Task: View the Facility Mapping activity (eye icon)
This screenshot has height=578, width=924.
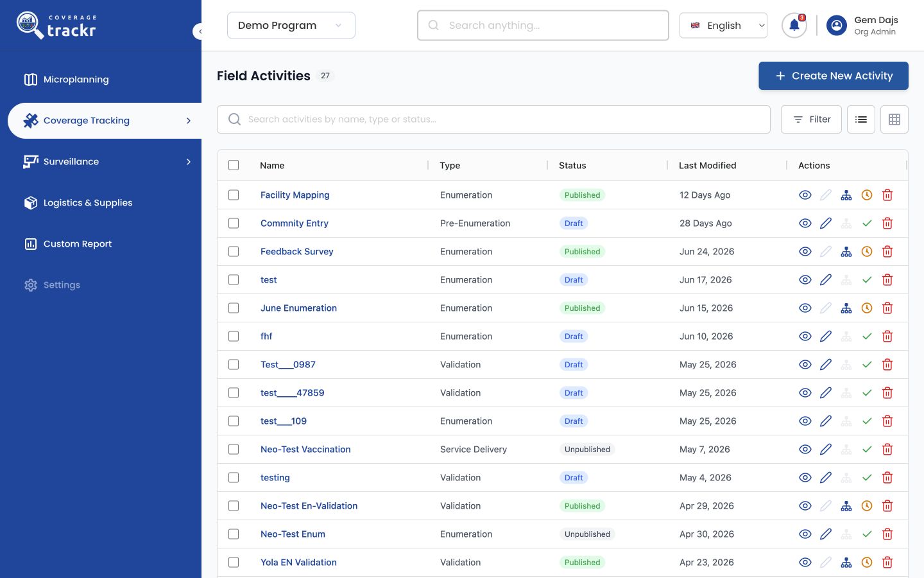Action: click(805, 195)
